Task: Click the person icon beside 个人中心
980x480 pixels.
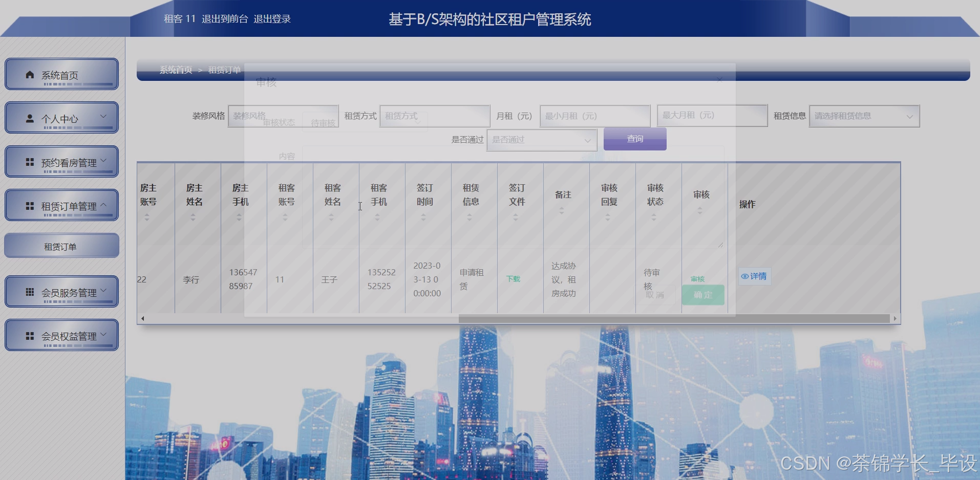Action: [29, 117]
